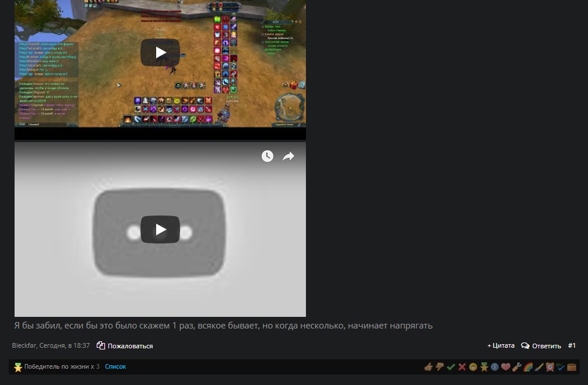Click the post text starting with Я бы забил
The height and width of the screenshot is (385, 588).
tap(224, 326)
